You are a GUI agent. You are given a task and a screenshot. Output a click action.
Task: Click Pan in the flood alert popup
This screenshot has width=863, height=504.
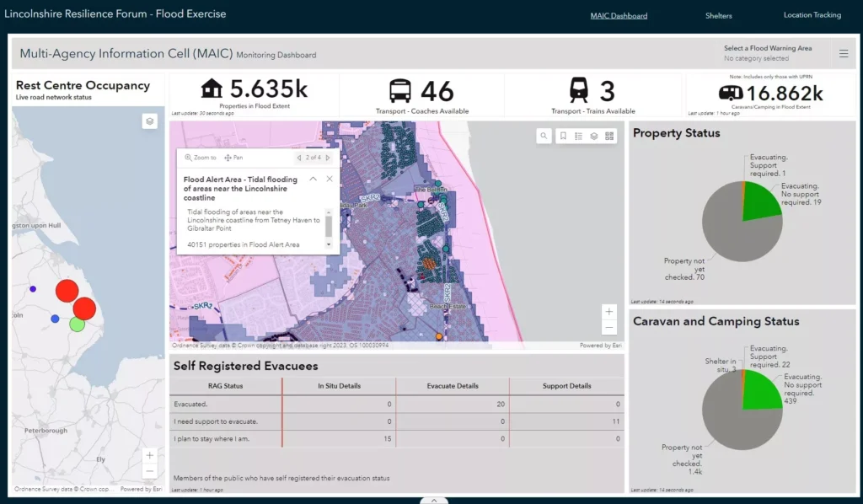coord(233,158)
